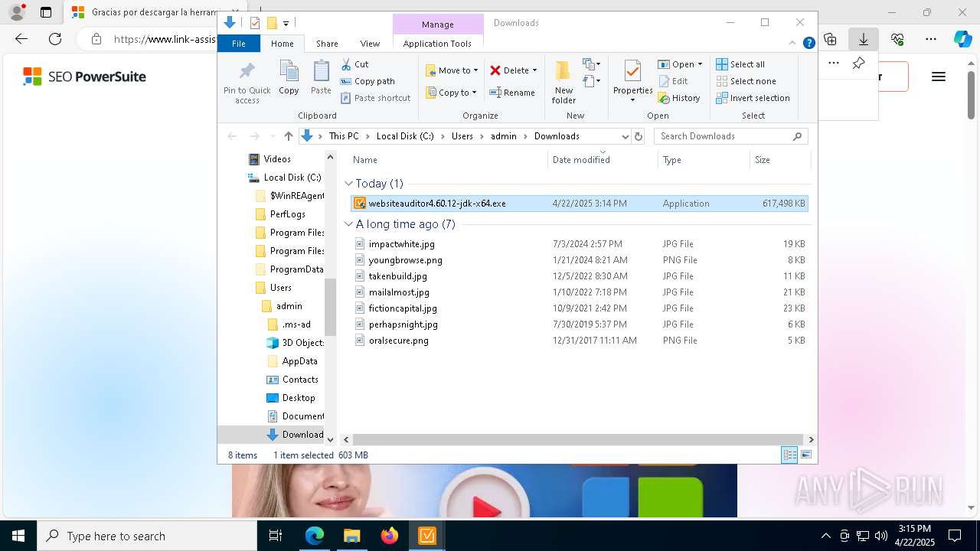Click the file list horizontal scrollbar
Viewport: 980px width, 551px height.
click(578, 439)
